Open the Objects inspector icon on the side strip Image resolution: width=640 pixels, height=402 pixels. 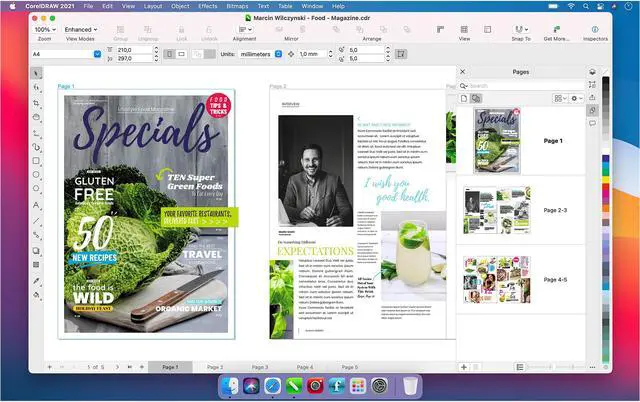coord(592,72)
